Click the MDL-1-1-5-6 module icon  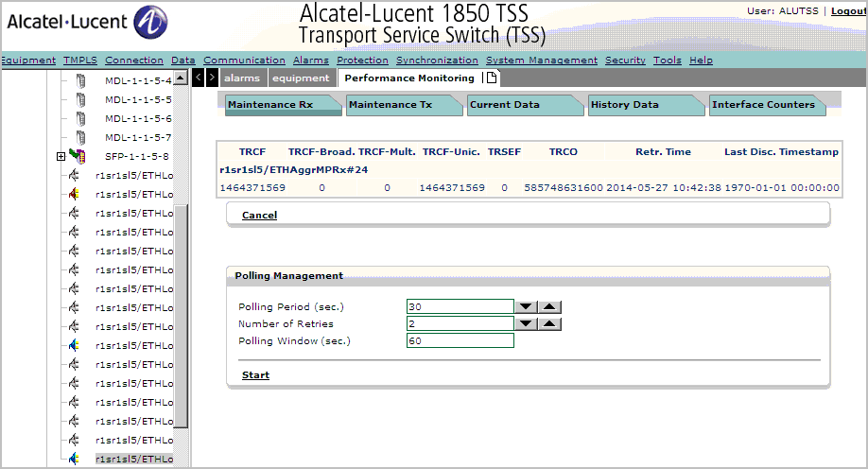coord(80,118)
